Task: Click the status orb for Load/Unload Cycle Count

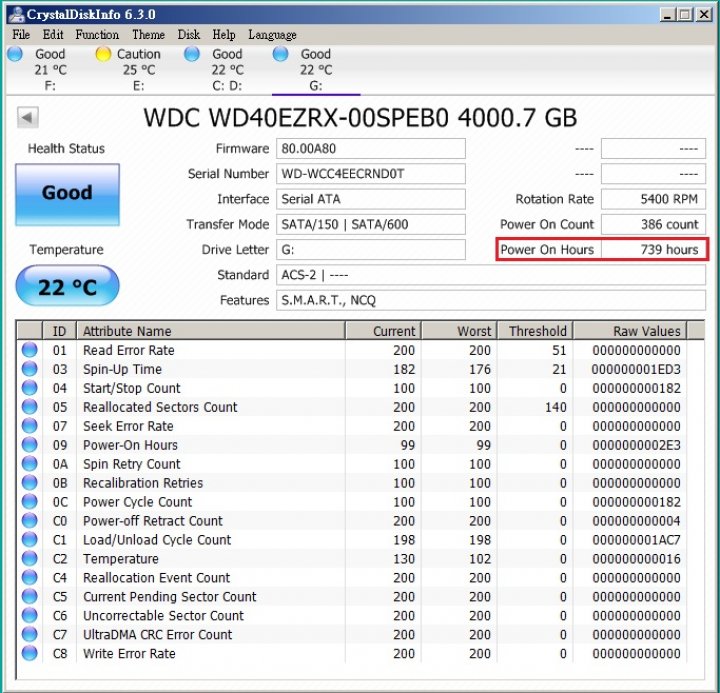Action: [x=29, y=540]
